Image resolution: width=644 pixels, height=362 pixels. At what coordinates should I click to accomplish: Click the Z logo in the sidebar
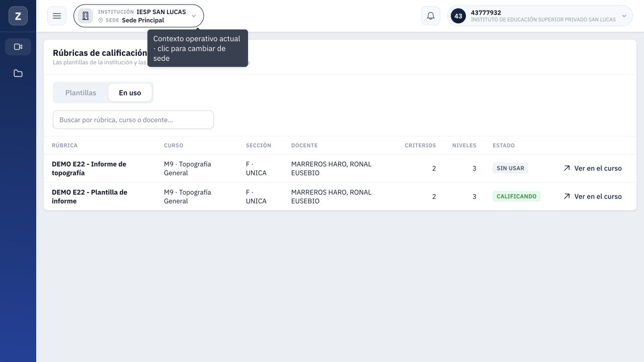click(18, 16)
